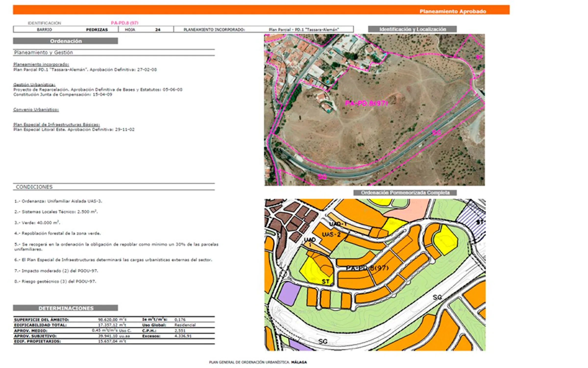Click the PEDRIZAS barrio field
Image resolution: width=588 pixels, height=368 pixels.
[97, 30]
